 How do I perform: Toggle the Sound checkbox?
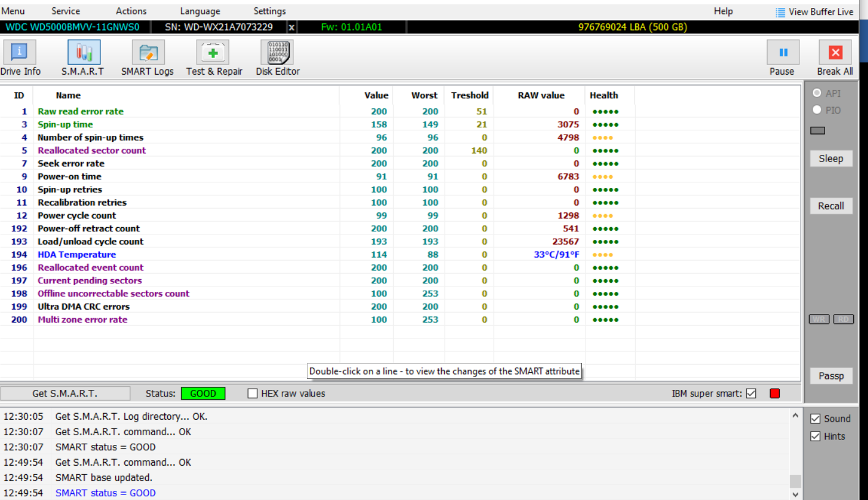(x=815, y=419)
